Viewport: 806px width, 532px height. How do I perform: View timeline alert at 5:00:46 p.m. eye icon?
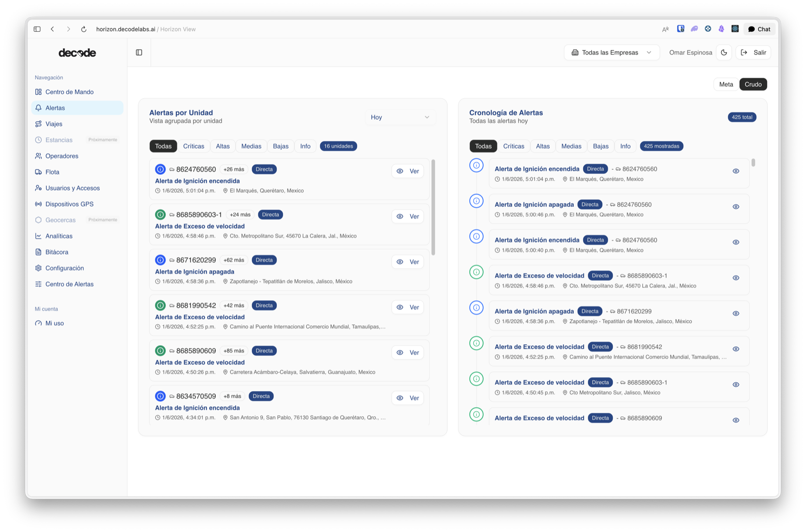tap(736, 207)
